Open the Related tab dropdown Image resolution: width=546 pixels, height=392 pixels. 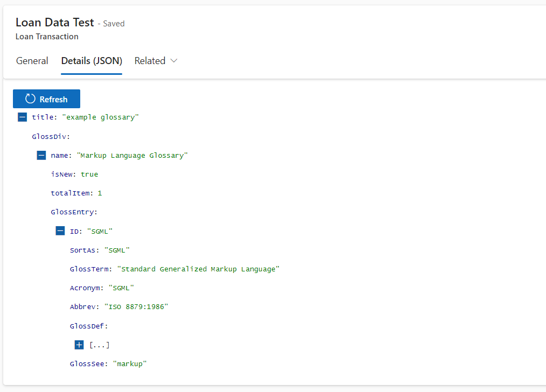[x=156, y=61]
